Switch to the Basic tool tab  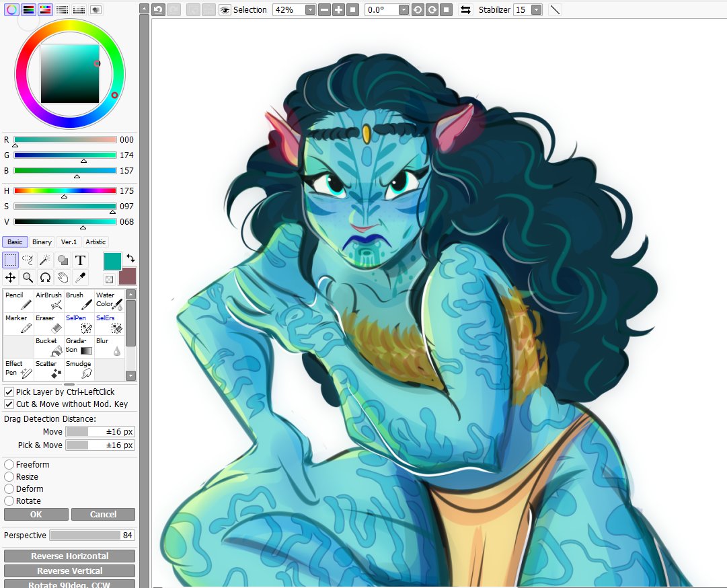15,242
